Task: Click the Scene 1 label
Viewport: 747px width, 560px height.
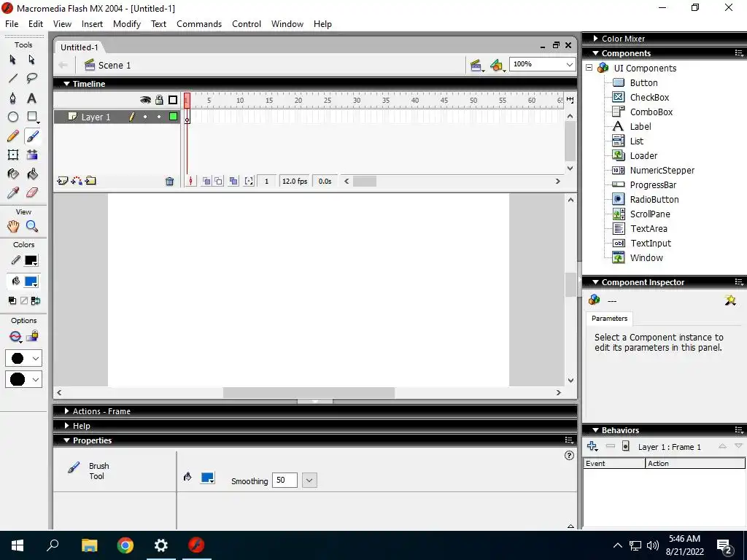Action: (x=115, y=65)
